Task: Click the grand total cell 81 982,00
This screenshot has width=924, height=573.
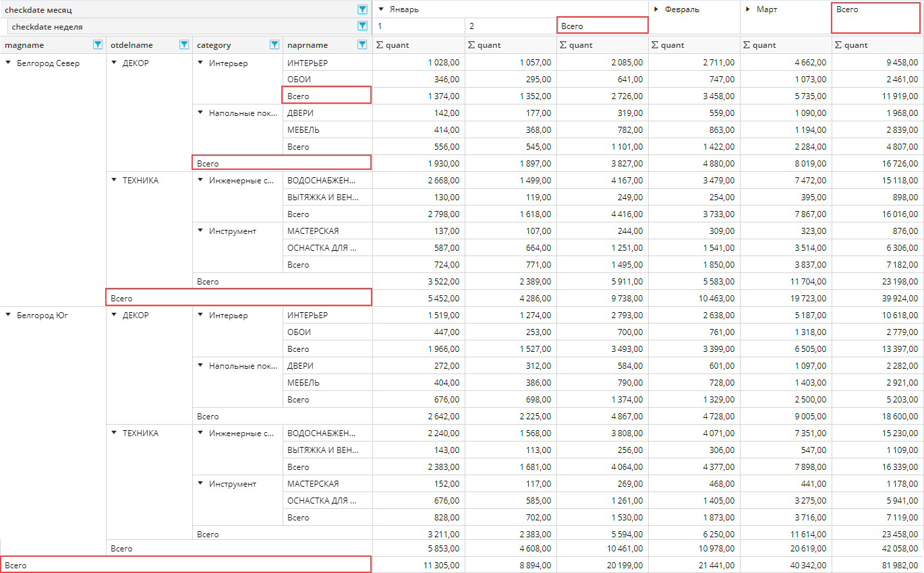Action: (877, 565)
